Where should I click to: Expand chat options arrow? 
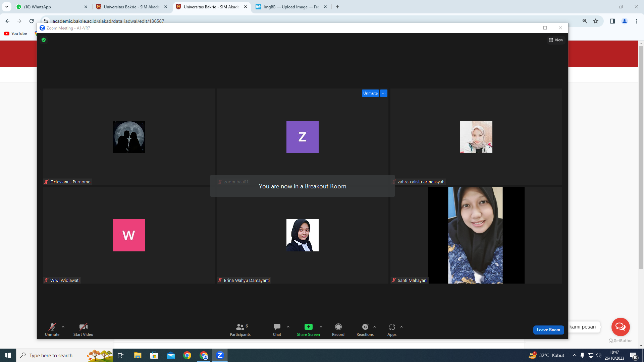pyautogui.click(x=288, y=327)
